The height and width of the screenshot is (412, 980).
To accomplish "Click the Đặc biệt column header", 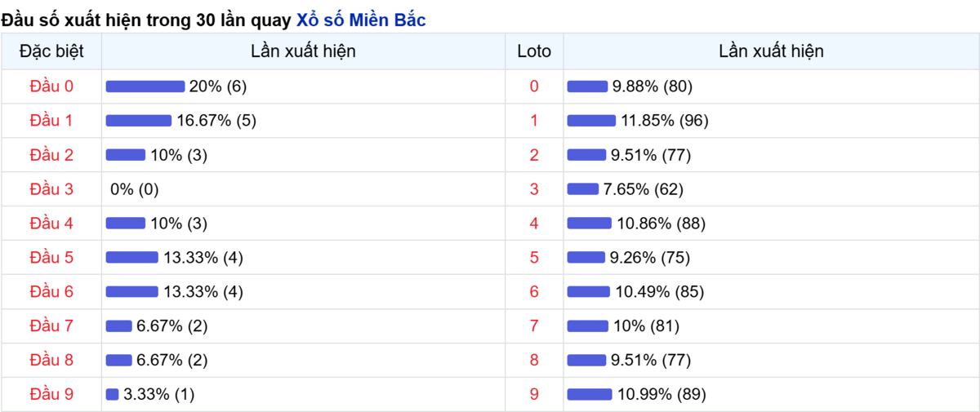I will point(51,51).
